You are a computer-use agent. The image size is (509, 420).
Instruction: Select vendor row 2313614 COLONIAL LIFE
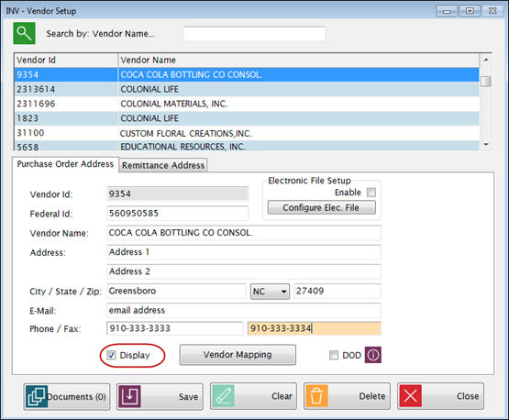(247, 89)
